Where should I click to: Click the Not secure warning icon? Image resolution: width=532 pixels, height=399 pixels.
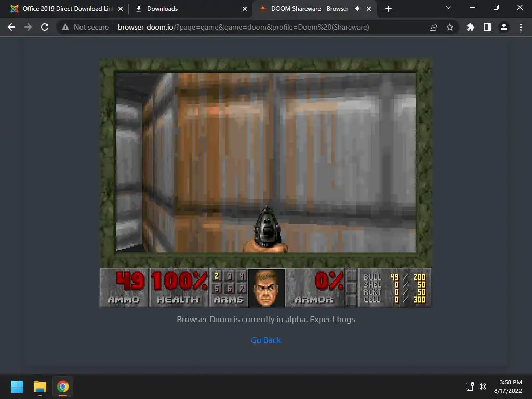[x=65, y=27]
